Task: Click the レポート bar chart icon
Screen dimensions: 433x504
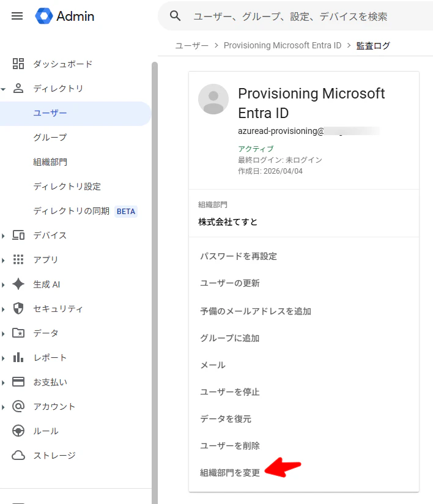Action: point(18,357)
